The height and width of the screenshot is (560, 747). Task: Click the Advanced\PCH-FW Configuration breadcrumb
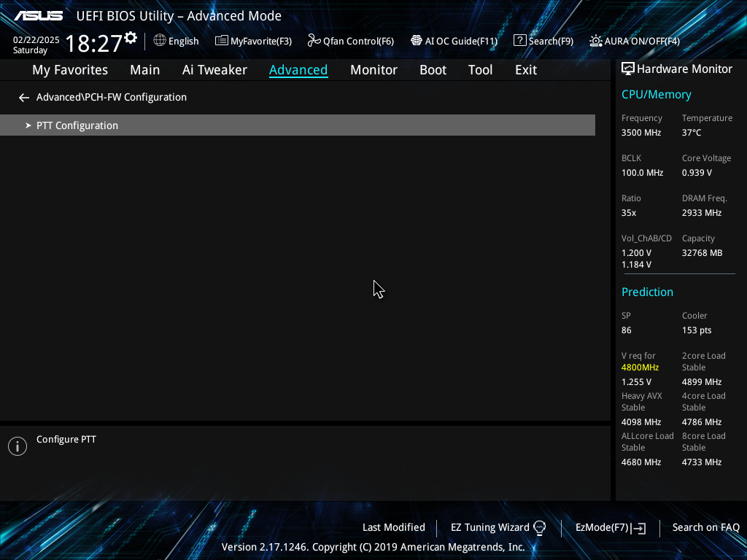112,97
